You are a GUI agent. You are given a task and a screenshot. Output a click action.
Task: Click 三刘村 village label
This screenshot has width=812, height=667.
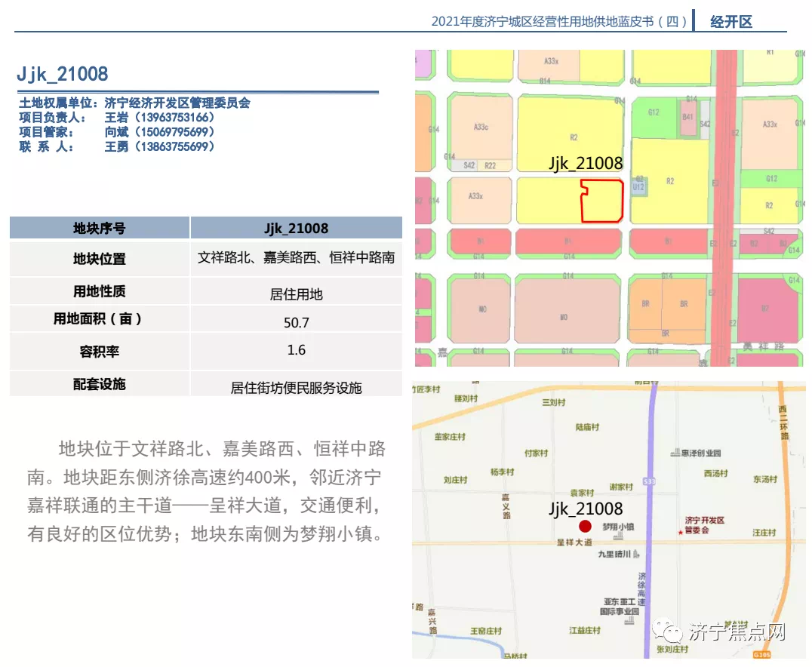click(x=554, y=402)
